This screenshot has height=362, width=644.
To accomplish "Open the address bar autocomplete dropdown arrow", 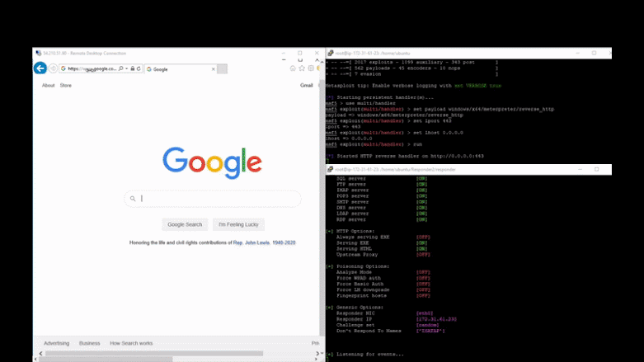I will pyautogui.click(x=126, y=68).
